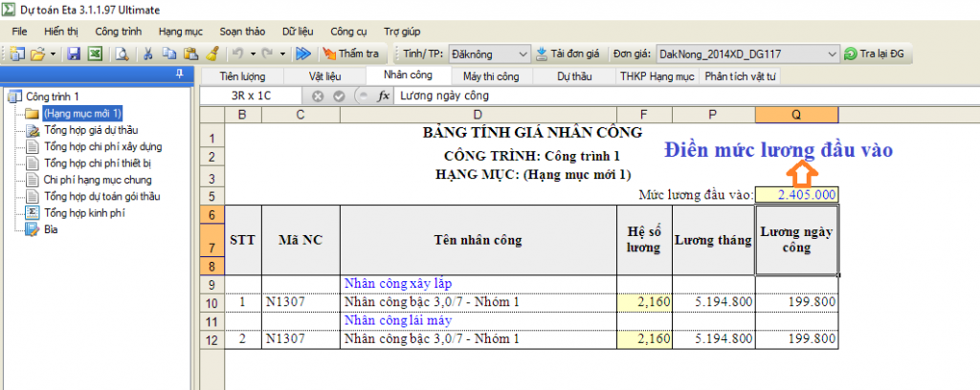Click the print preview magnifier icon

[122, 54]
